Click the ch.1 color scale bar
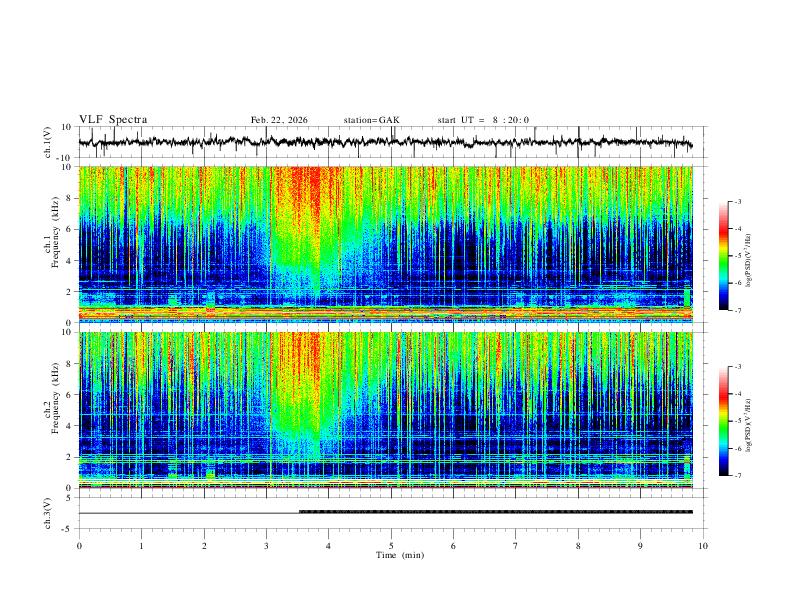Viewport: 792px width, 612px height. coord(723,256)
